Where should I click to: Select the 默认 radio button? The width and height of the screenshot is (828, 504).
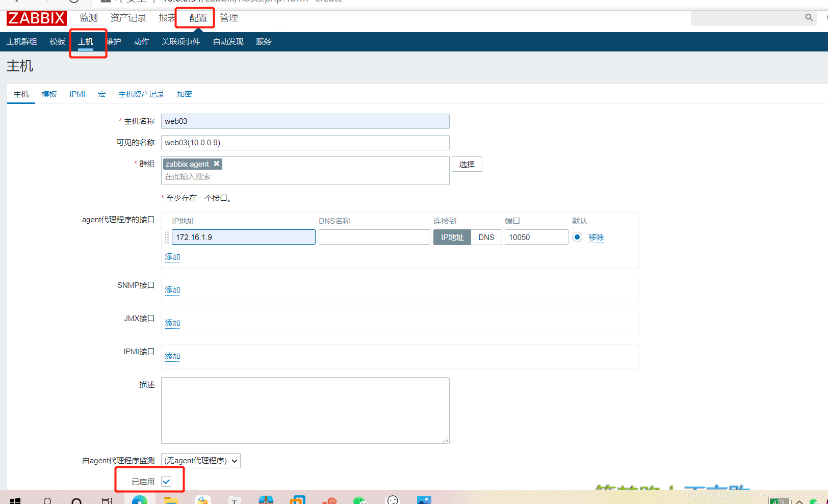[577, 237]
